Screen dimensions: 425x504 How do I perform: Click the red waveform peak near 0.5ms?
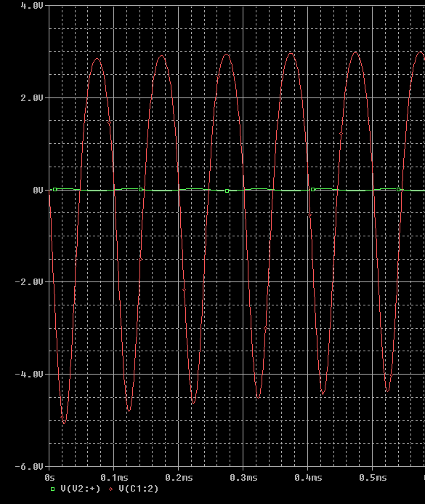356,53
